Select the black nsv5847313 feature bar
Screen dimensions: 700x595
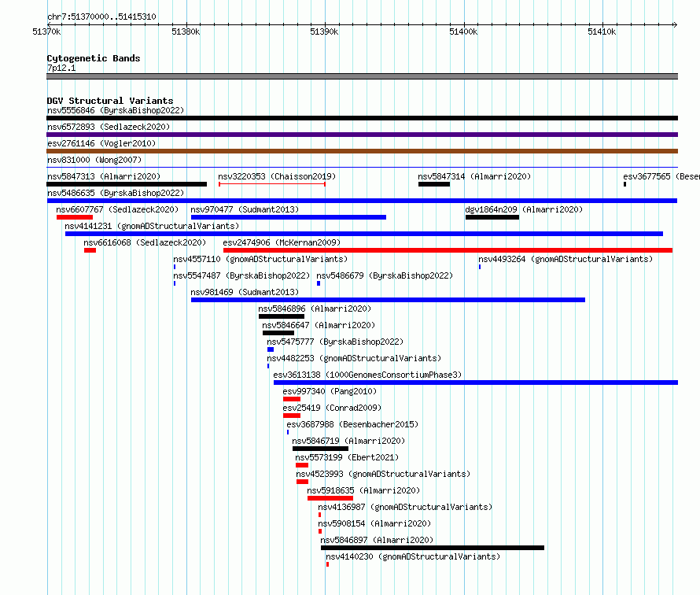[127, 184]
